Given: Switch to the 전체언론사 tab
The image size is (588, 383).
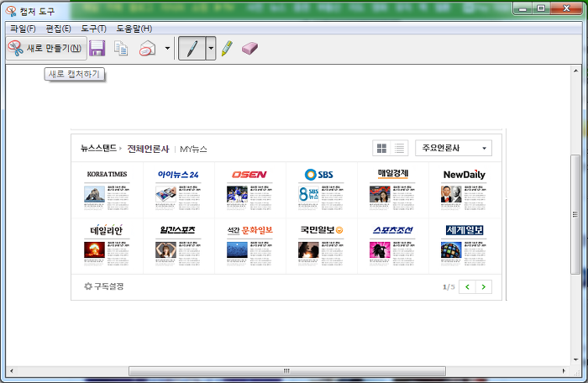Looking at the screenshot, I should (x=148, y=149).
